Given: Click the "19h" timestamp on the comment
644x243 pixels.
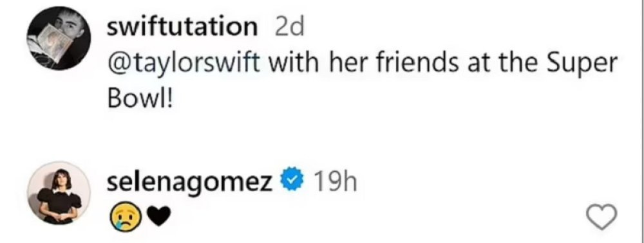Looking at the screenshot, I should click(x=336, y=181).
